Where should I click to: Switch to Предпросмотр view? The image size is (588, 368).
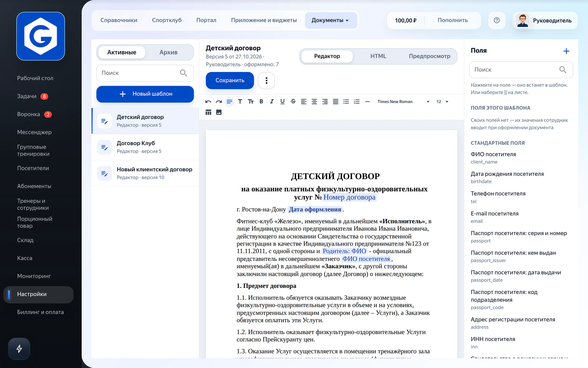430,56
